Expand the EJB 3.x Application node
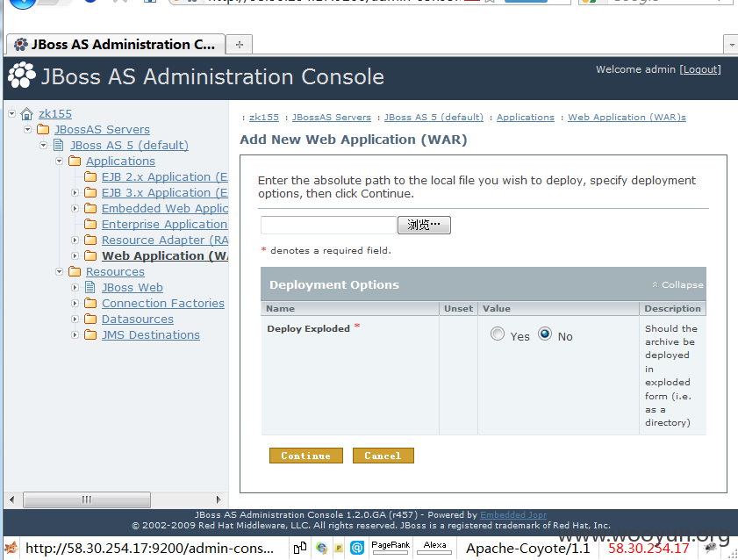The image size is (738, 560). point(75,192)
